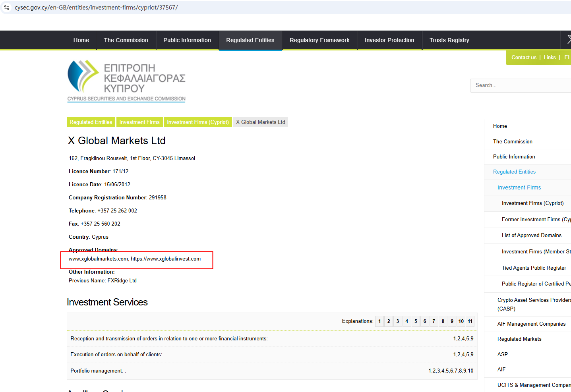Image resolution: width=571 pixels, height=392 pixels.
Task: Open the Investor Protection menu
Action: pos(389,40)
